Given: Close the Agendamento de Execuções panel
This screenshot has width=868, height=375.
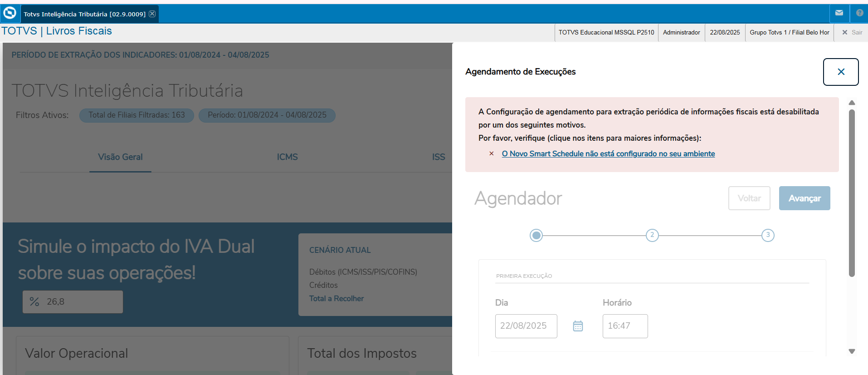Looking at the screenshot, I should pyautogui.click(x=841, y=72).
